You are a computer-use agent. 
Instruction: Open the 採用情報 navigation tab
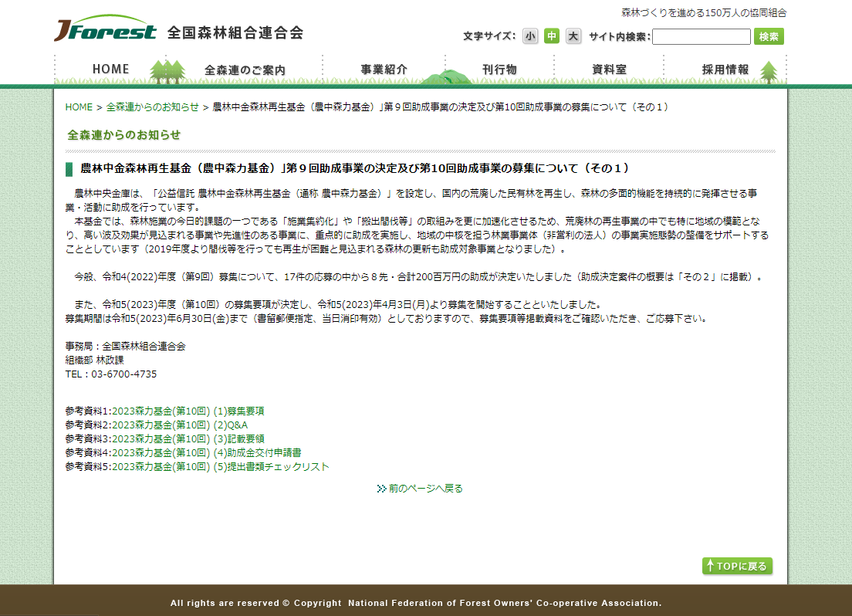pyautogui.click(x=725, y=69)
